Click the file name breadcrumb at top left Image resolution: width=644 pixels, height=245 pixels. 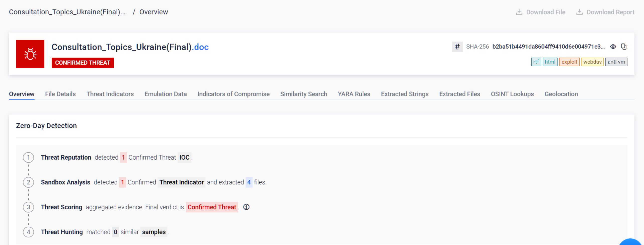click(68, 12)
